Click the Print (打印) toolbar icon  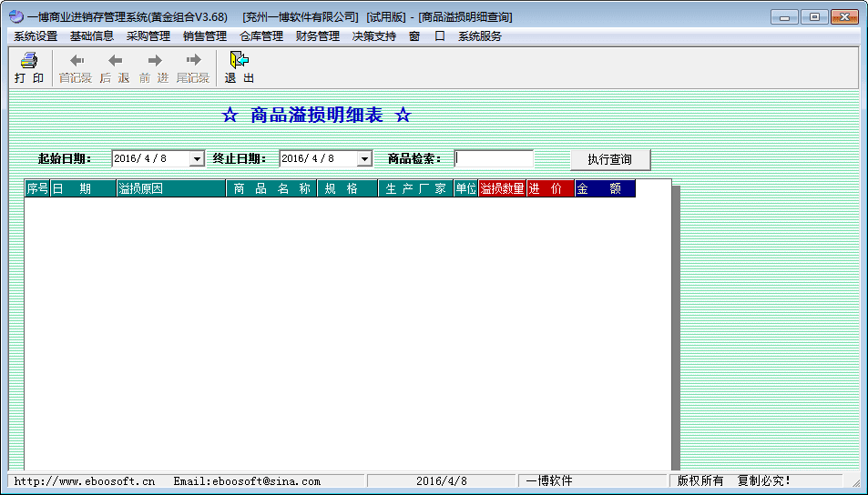(x=29, y=61)
